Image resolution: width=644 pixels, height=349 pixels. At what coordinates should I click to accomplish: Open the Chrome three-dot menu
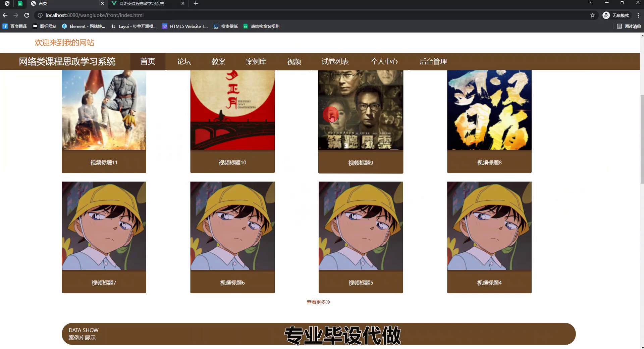pyautogui.click(x=638, y=15)
